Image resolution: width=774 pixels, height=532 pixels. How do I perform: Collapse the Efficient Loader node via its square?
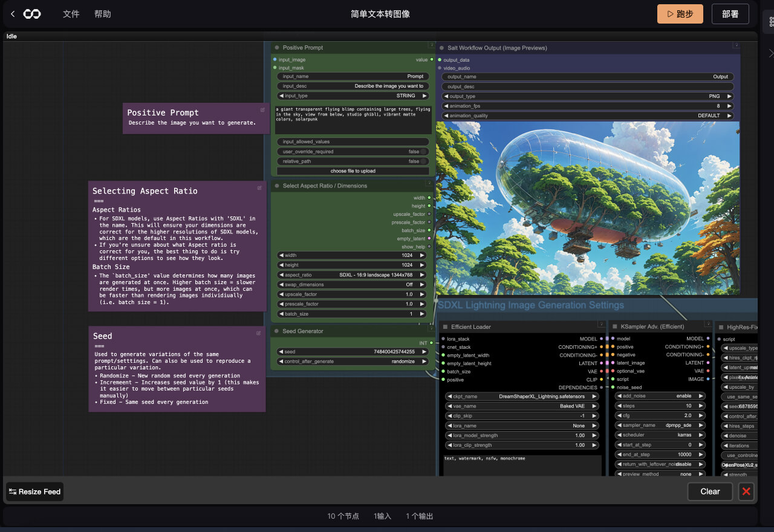coord(445,327)
